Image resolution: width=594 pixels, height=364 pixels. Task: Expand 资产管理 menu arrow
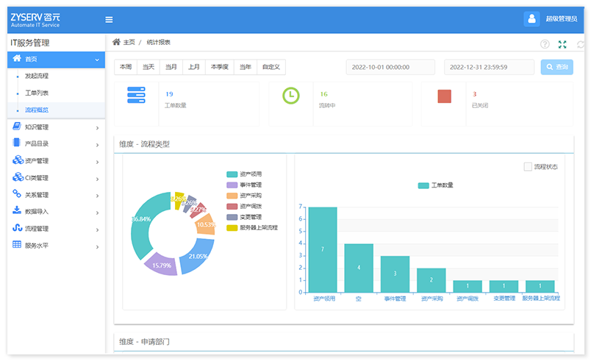pos(97,162)
